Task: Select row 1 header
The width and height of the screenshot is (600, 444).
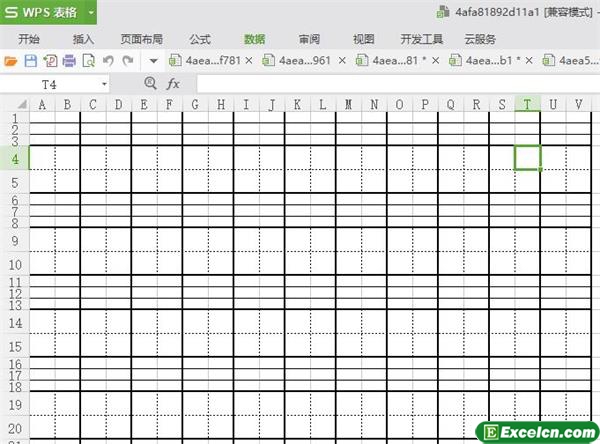Action: [x=15, y=118]
